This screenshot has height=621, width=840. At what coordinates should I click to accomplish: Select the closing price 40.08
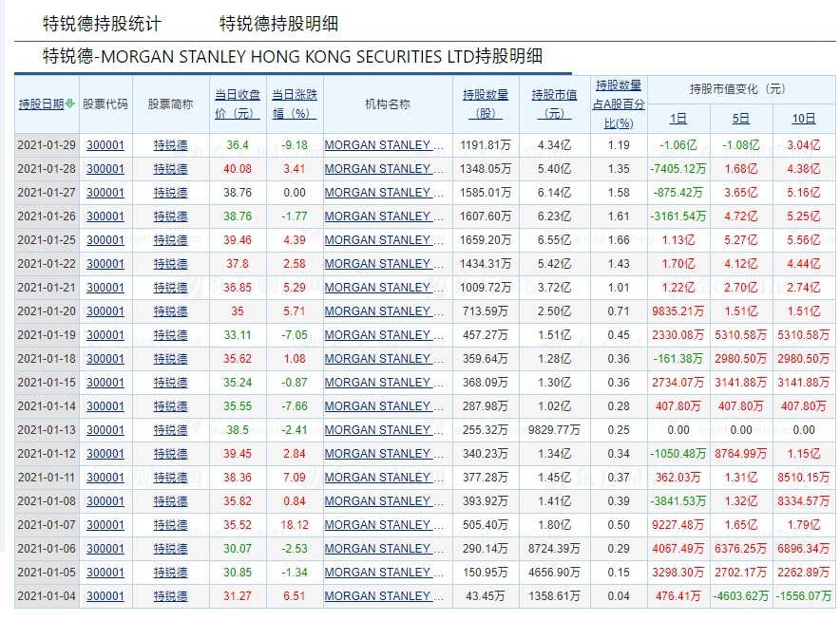tap(238, 169)
